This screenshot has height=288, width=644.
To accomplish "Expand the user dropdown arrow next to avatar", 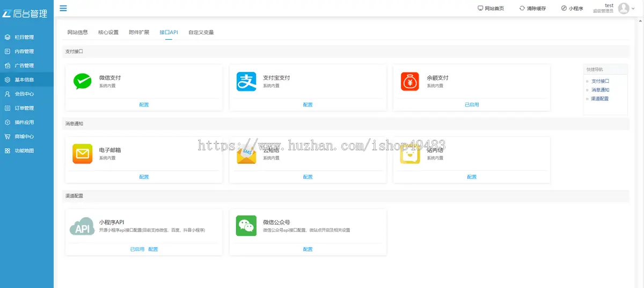I will (633, 9).
